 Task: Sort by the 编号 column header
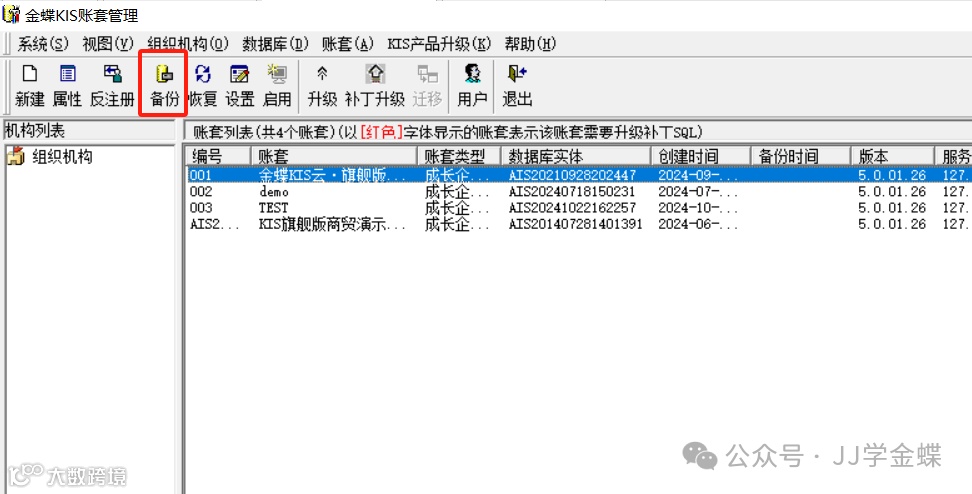point(218,156)
